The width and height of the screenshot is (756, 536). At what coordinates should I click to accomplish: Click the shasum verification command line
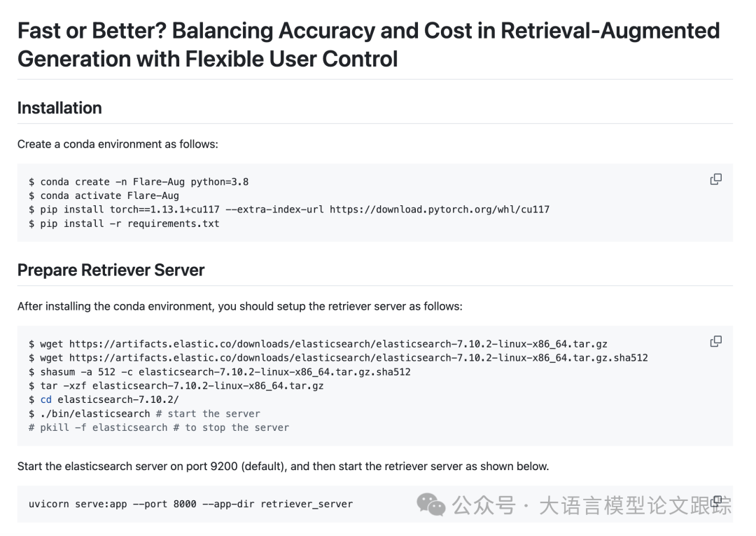219,372
